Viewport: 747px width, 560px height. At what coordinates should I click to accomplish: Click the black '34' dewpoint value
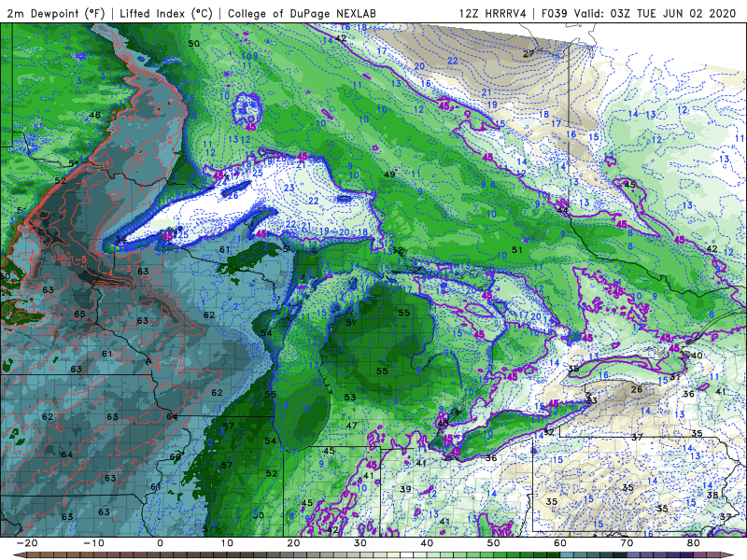point(121,240)
